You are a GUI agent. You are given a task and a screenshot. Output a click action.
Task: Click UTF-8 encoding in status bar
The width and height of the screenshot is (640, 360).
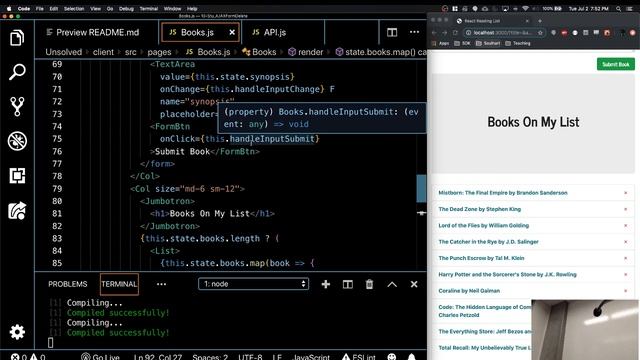(250, 356)
